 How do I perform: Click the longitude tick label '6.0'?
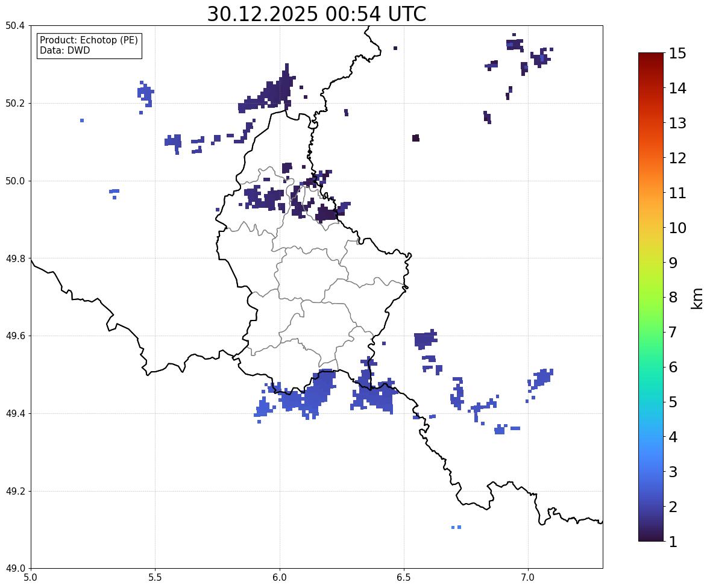coord(280,578)
